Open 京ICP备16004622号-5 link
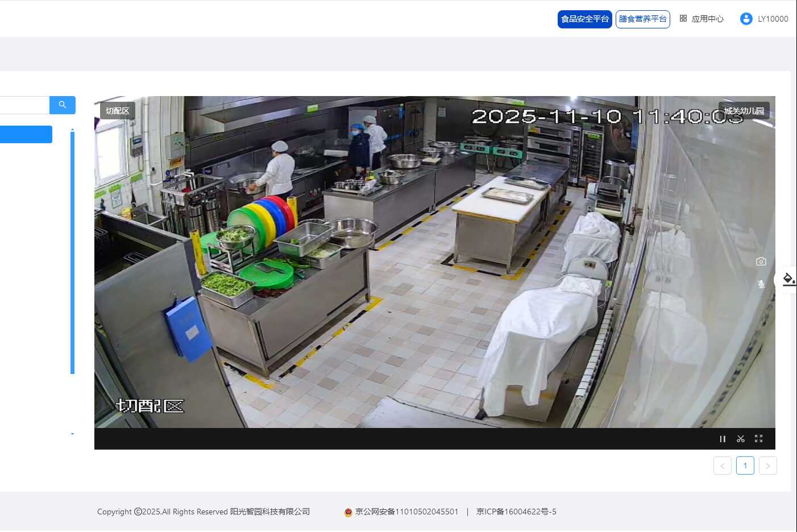 [x=516, y=512]
